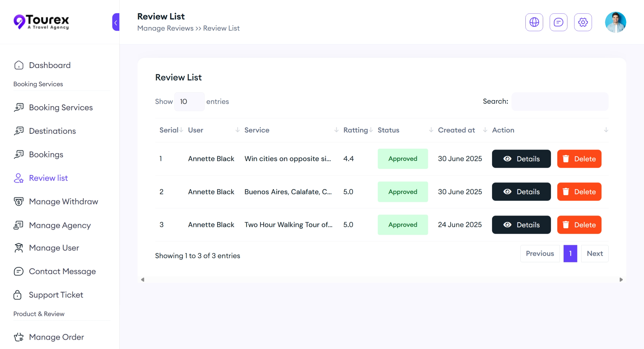Click the Support Ticket lock icon

pos(18,295)
